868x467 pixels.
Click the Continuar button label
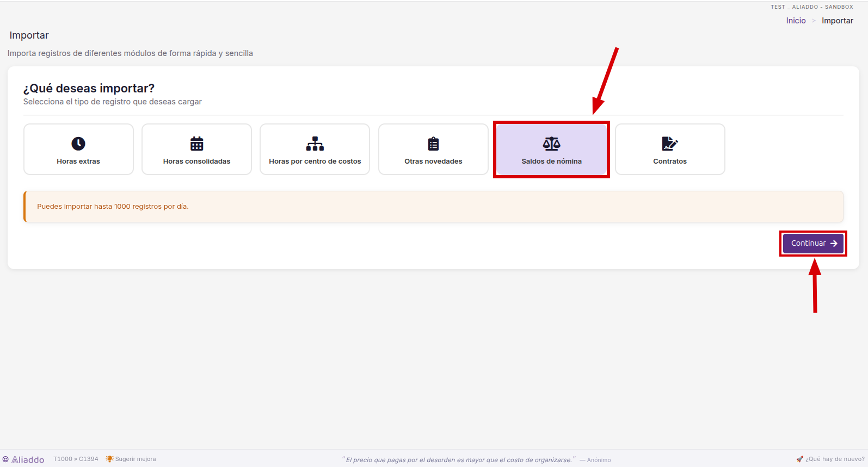[808, 243]
